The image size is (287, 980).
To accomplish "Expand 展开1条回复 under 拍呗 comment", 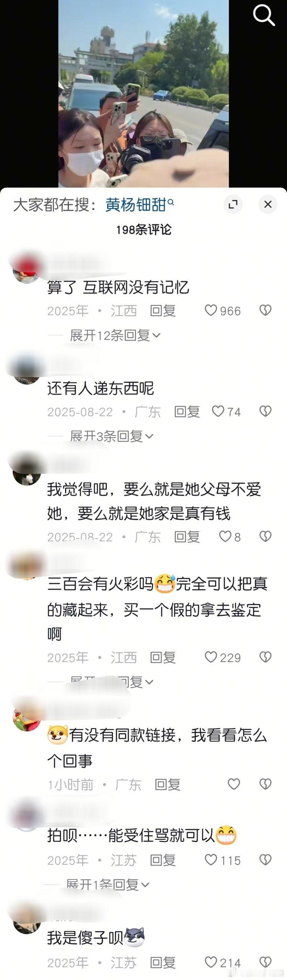I will pos(108,884).
